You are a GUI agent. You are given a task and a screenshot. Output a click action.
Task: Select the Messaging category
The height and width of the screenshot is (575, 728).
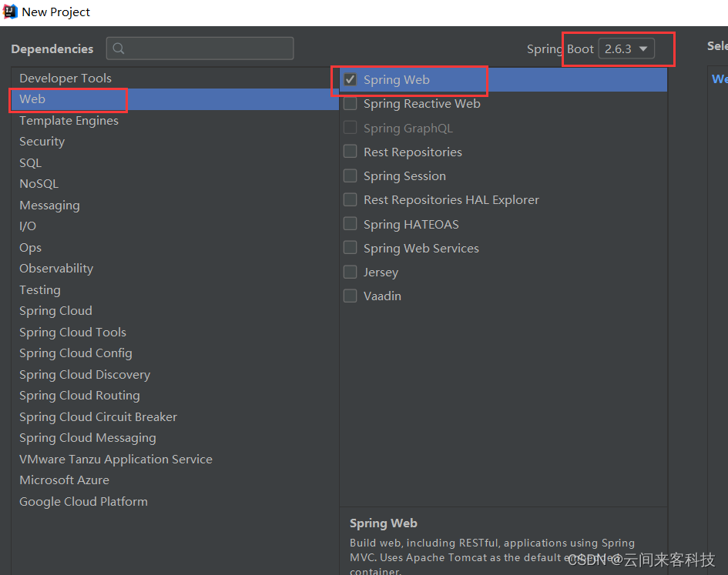pos(175,205)
